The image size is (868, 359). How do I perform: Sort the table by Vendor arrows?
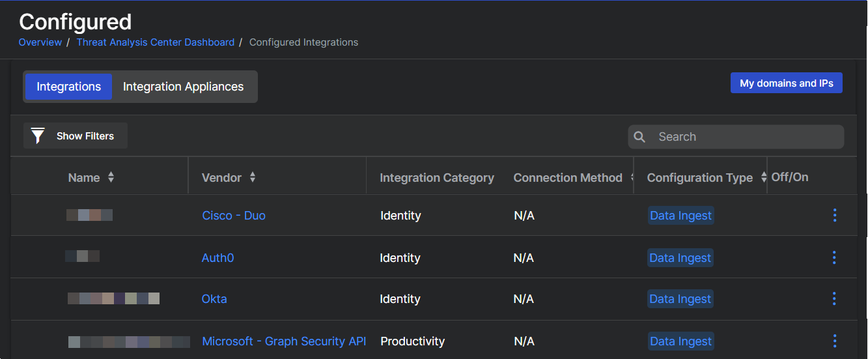pyautogui.click(x=253, y=177)
